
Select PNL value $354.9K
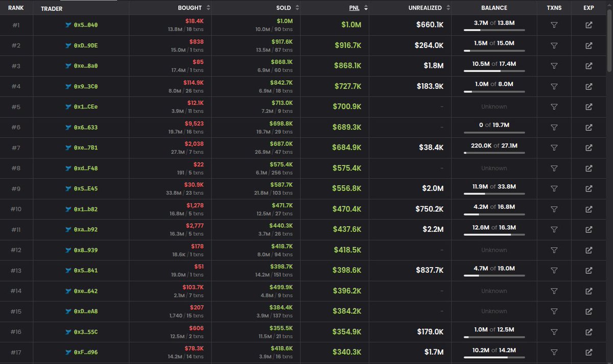(347, 332)
